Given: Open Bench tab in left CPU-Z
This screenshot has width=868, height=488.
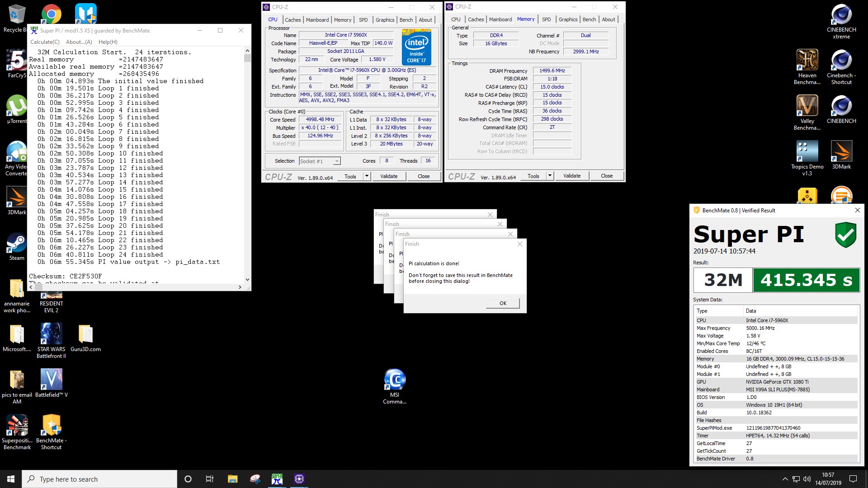Looking at the screenshot, I should (406, 20).
